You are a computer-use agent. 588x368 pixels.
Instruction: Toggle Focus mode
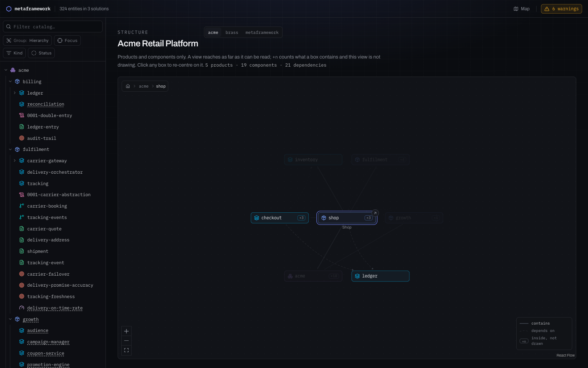pos(67,40)
